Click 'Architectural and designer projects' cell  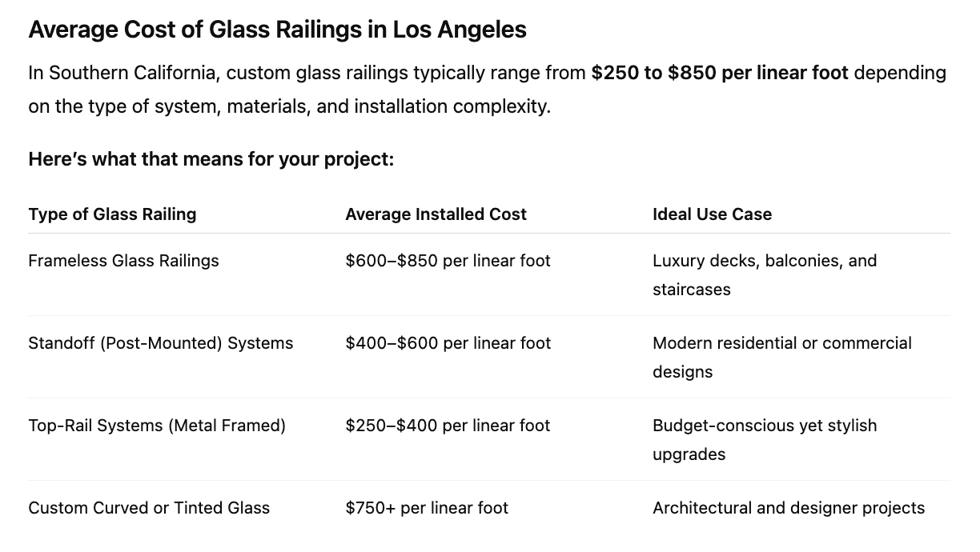pos(788,508)
